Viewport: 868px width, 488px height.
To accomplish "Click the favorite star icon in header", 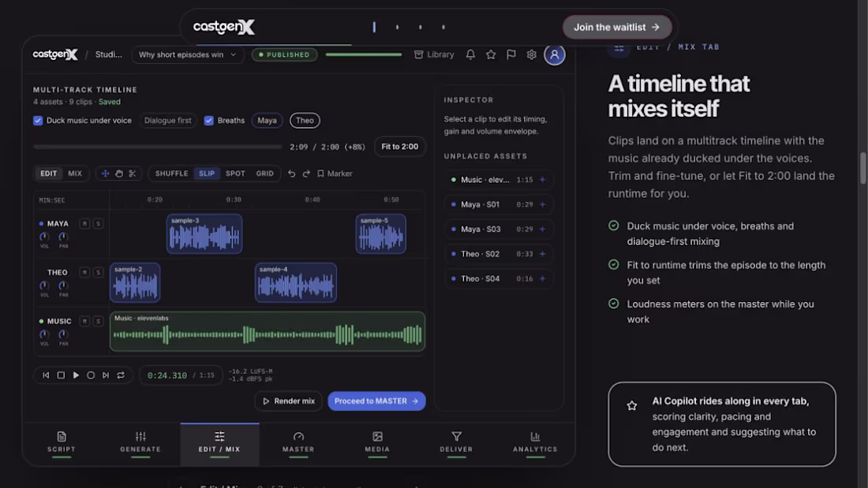I will [491, 54].
